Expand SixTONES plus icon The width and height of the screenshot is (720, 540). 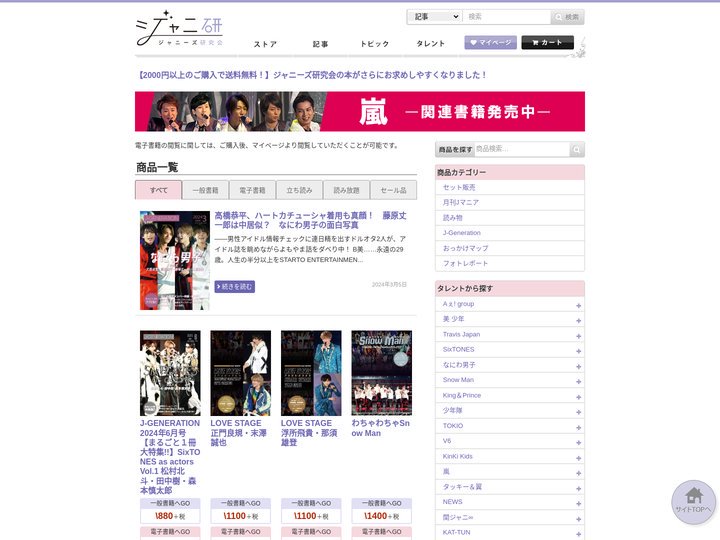[x=579, y=351]
